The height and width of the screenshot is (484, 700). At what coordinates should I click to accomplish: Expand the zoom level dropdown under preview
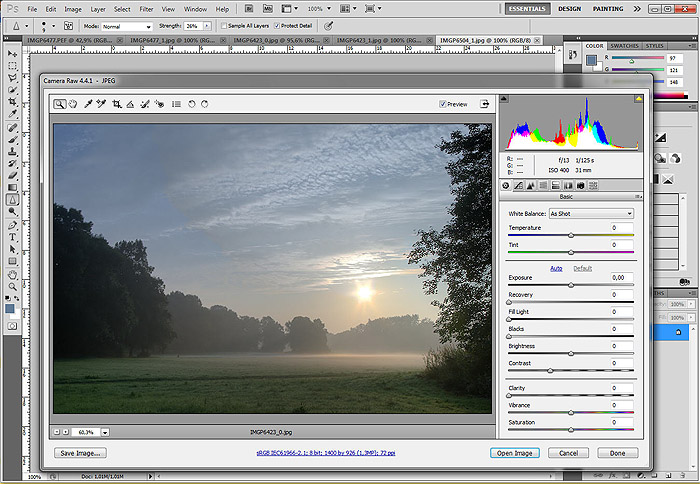tap(104, 432)
